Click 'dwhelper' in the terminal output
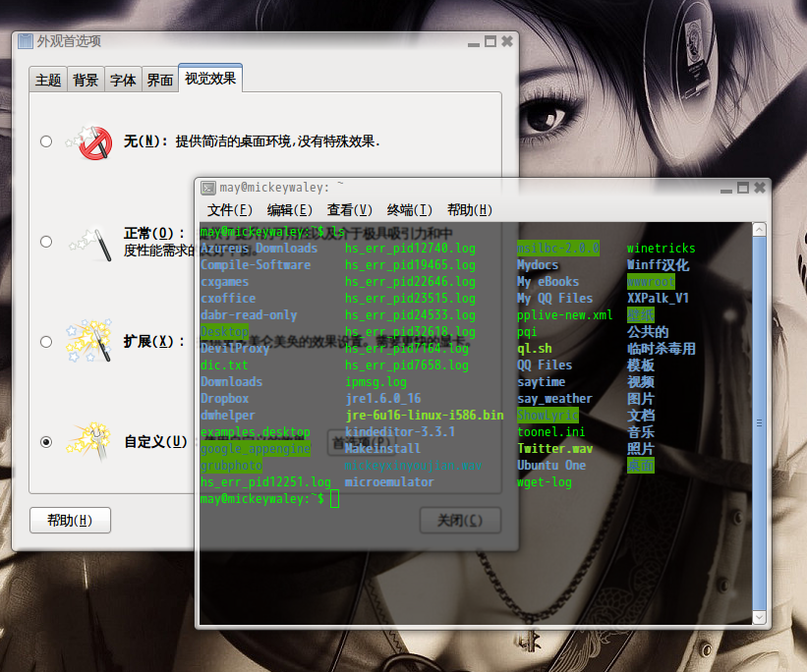 pyautogui.click(x=228, y=416)
